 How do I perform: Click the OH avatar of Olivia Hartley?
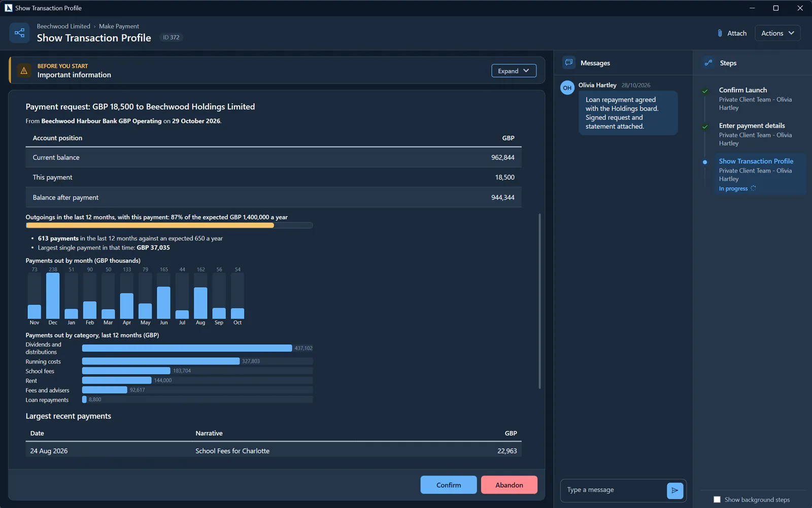coord(567,88)
